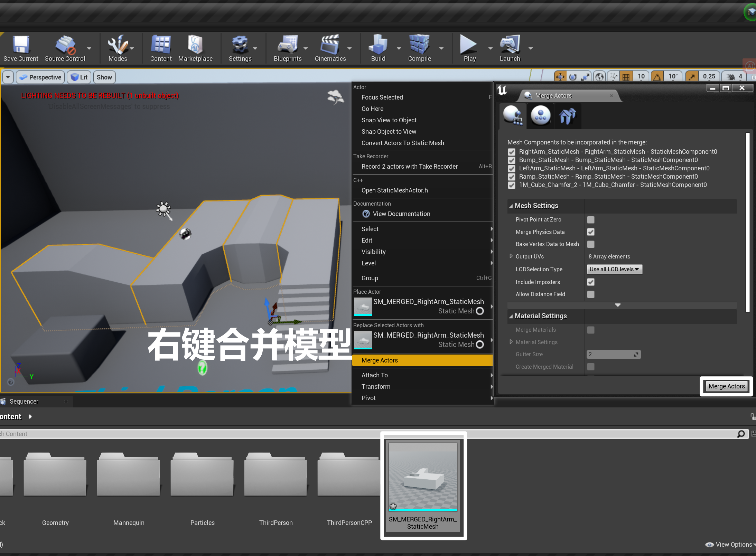The width and height of the screenshot is (756, 556).
Task: Click the Lit view mode button
Action: [x=79, y=77]
